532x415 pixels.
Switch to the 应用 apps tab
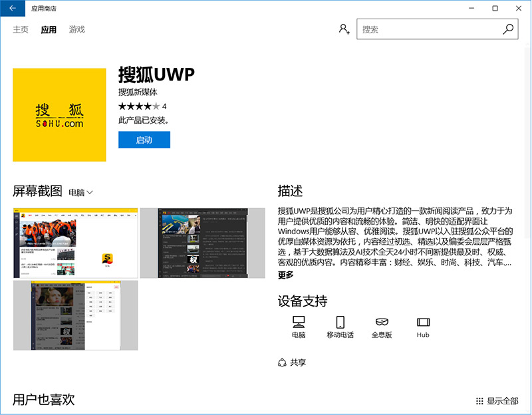point(49,29)
